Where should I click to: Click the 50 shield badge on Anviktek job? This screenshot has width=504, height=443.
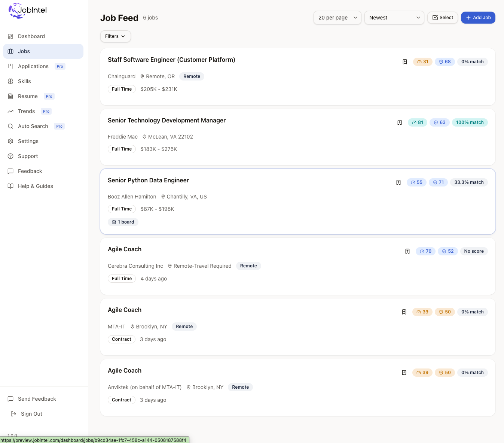445,373
